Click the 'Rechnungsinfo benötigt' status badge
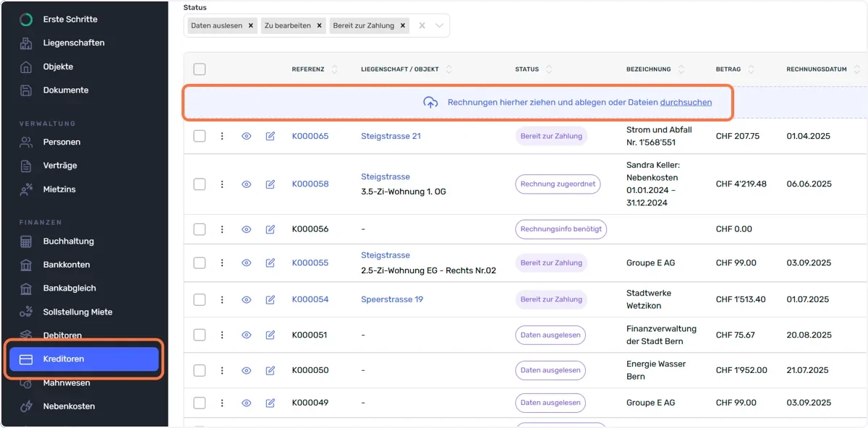Image resolution: width=868 pixels, height=428 pixels. coord(561,229)
